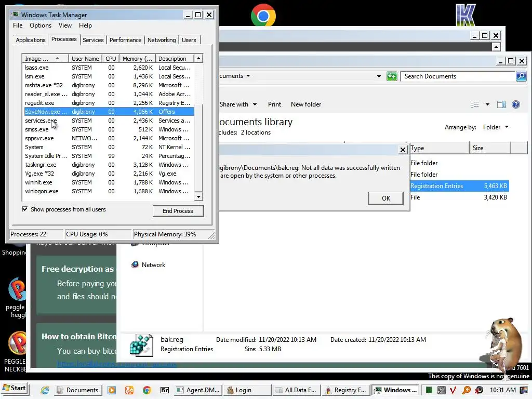Click New folder in Documents toolbar
This screenshot has height=399, width=532.
[x=306, y=104]
